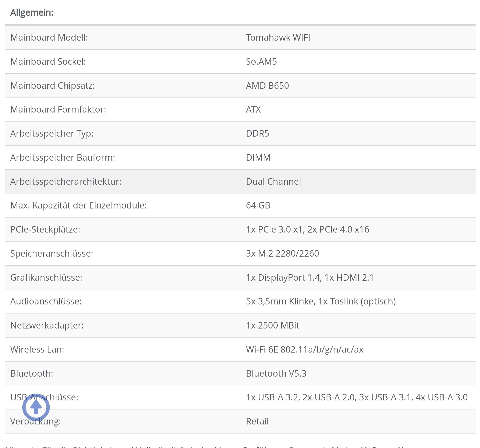Viewport: 480px width, 448px height.
Task: Select '5x 3,5mm Klinke, 1x Toslink (optisch)'
Action: [x=321, y=301]
